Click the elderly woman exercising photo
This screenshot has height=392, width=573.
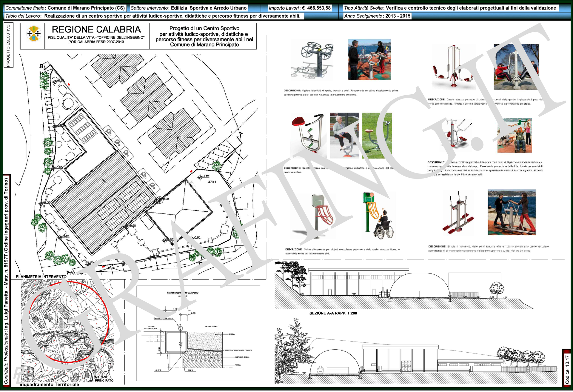344,136
